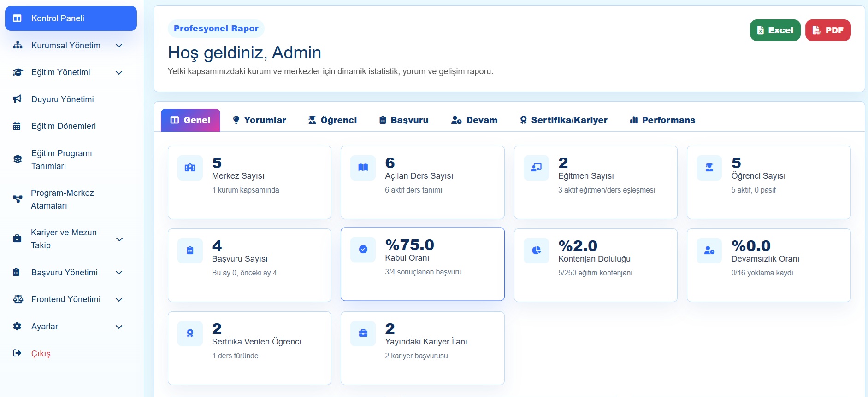Click the Kurumsal Yönetim organization icon

(18, 45)
